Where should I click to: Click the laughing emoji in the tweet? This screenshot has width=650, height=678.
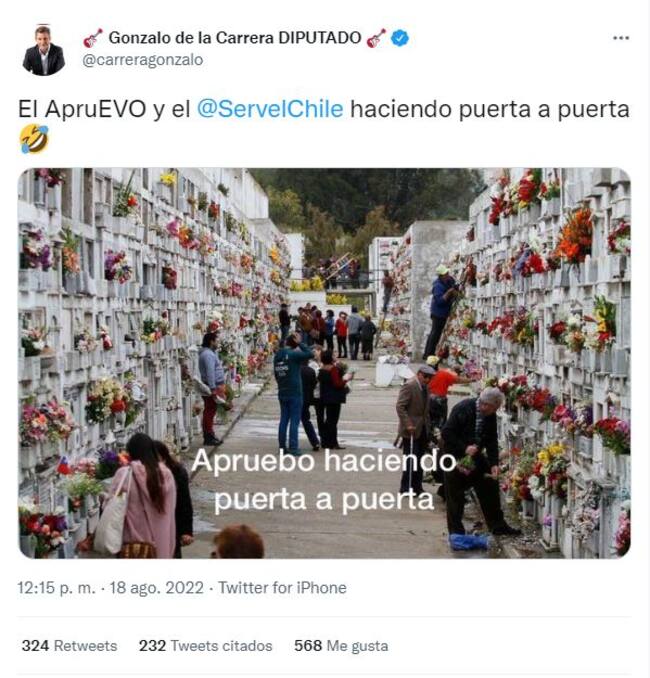(x=34, y=139)
